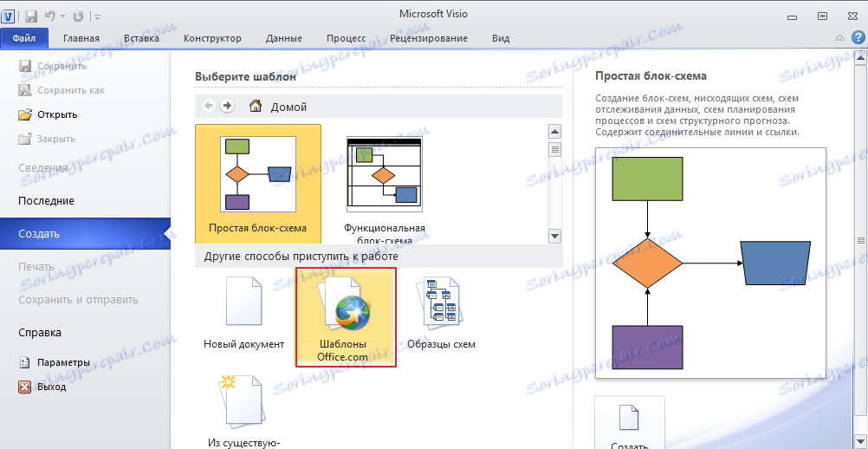This screenshot has height=449, width=868.
Task: Select the Создать section
Action: [x=85, y=234]
